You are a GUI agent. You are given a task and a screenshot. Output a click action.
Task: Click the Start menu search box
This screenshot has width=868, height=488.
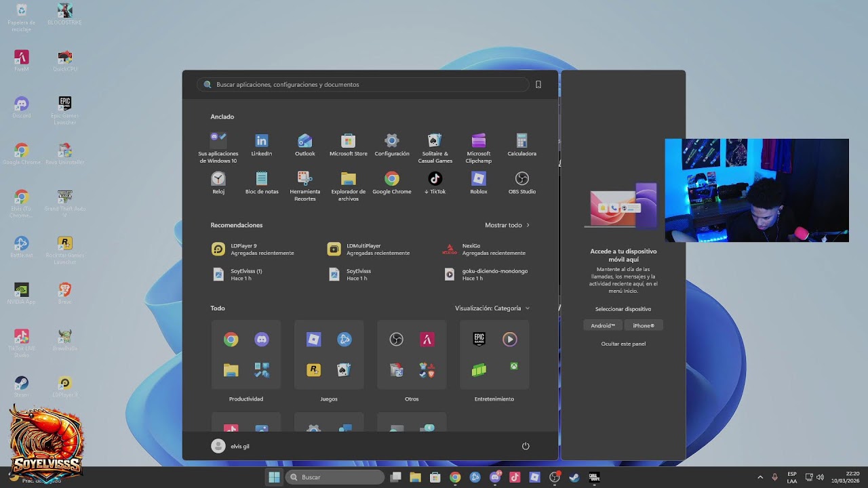click(363, 85)
